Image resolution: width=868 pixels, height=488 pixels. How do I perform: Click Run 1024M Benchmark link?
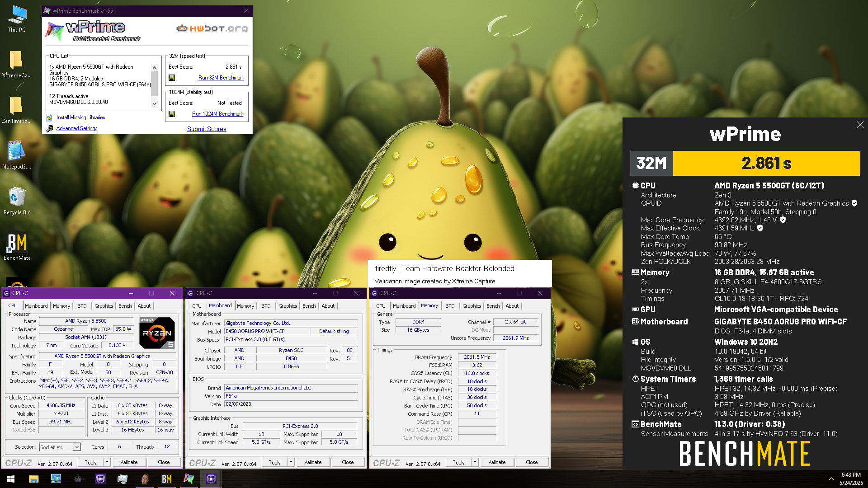(x=217, y=114)
